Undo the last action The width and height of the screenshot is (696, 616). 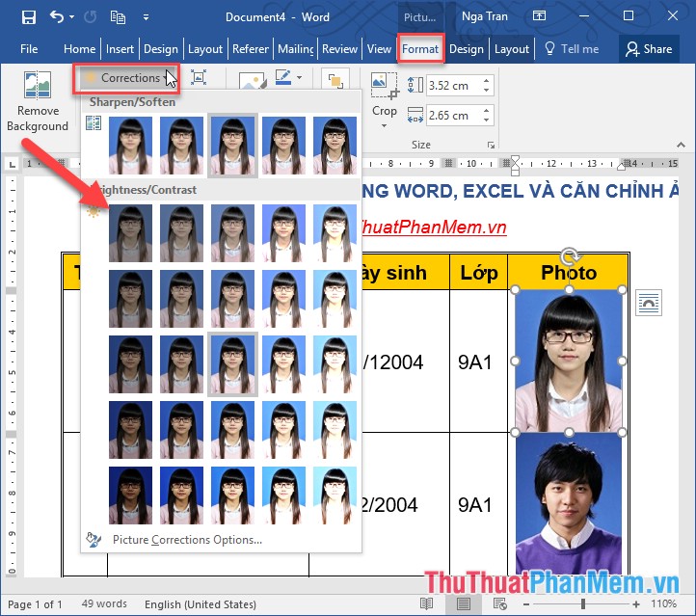coord(56,17)
